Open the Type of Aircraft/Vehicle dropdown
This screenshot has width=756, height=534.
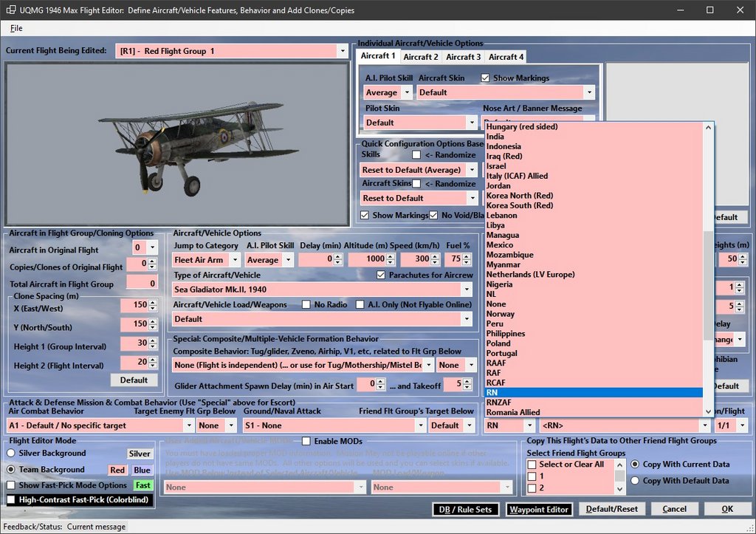[x=467, y=290]
